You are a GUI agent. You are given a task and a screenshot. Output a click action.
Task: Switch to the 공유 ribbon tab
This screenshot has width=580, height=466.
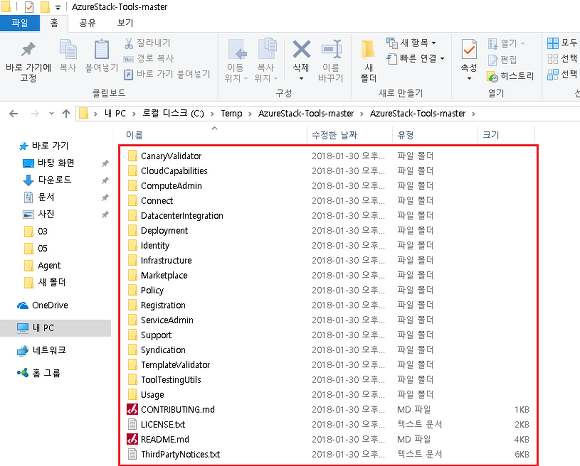tap(87, 23)
